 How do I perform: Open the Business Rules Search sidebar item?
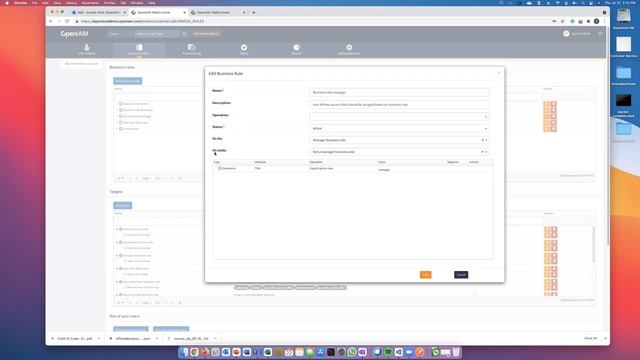click(81, 64)
